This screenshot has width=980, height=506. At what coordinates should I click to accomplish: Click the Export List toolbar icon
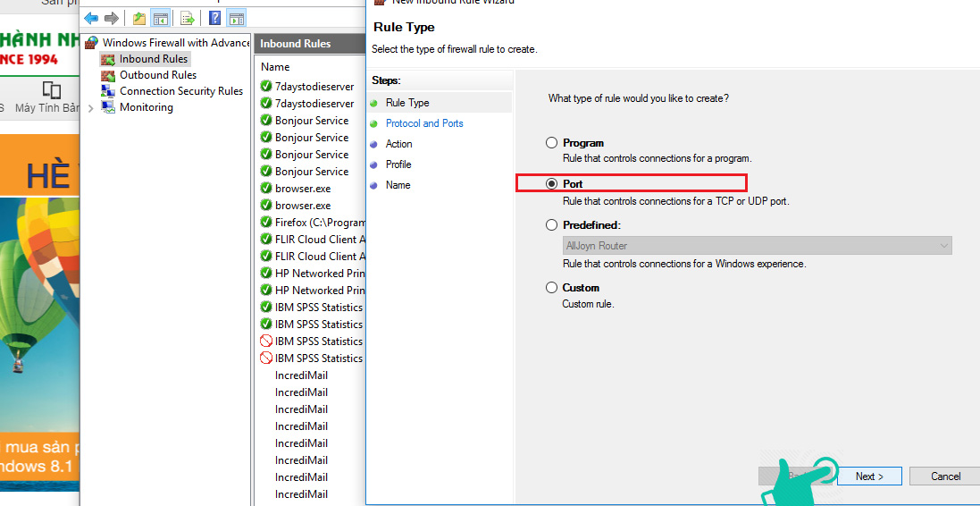coord(187,18)
